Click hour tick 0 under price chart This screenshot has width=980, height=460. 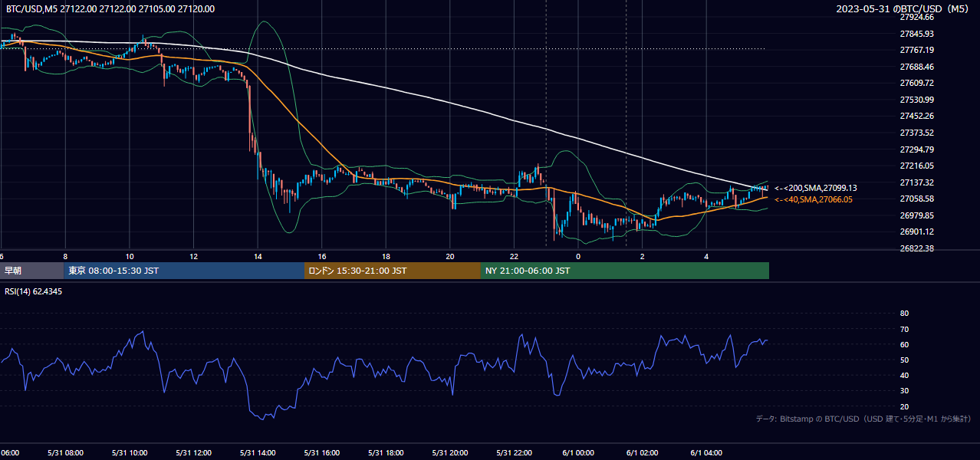(578, 256)
